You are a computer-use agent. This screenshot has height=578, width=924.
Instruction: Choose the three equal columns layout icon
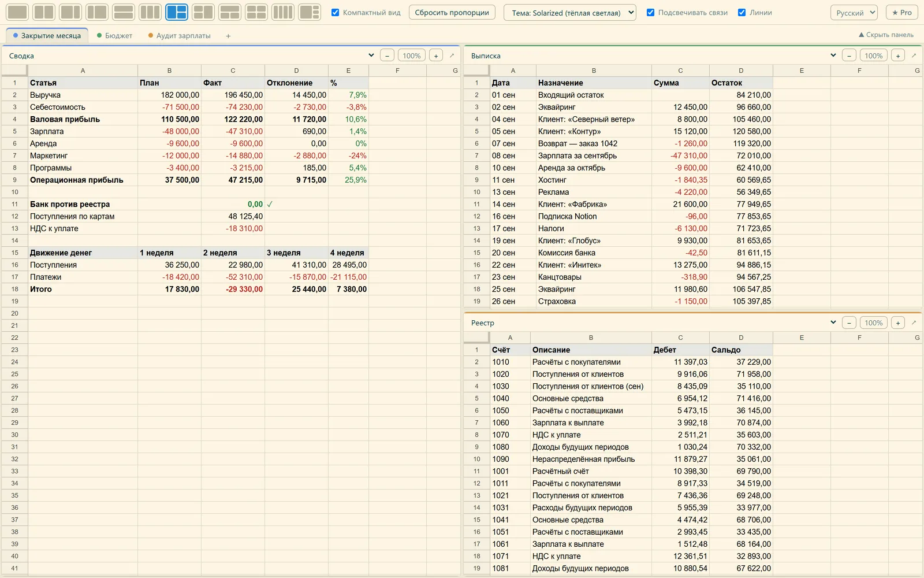(150, 12)
